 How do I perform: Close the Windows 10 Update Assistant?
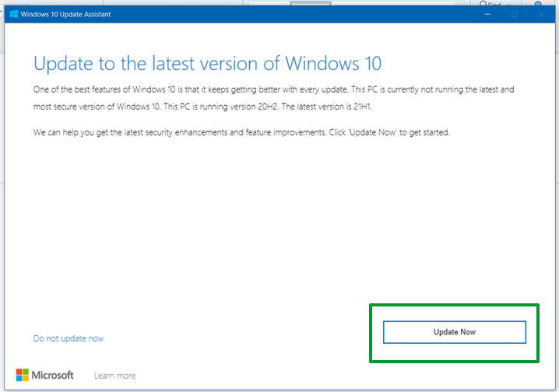541,14
